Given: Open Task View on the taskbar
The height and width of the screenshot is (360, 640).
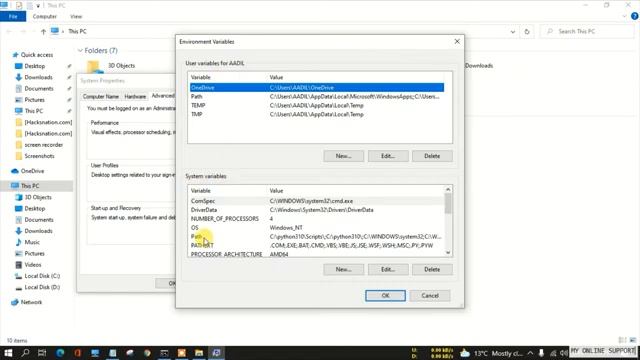Looking at the screenshot, I should click(42, 353).
